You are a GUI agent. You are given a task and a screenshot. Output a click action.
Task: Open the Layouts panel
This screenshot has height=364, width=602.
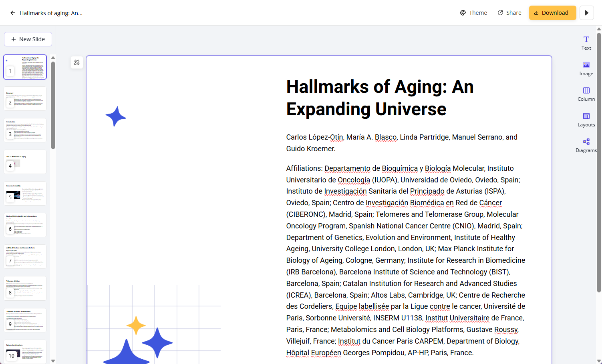(586, 120)
